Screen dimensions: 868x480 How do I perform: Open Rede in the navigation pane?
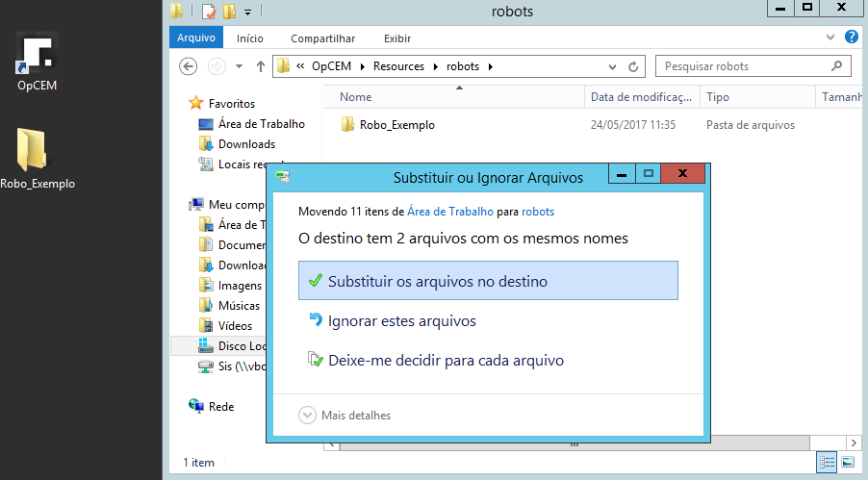pyautogui.click(x=221, y=407)
